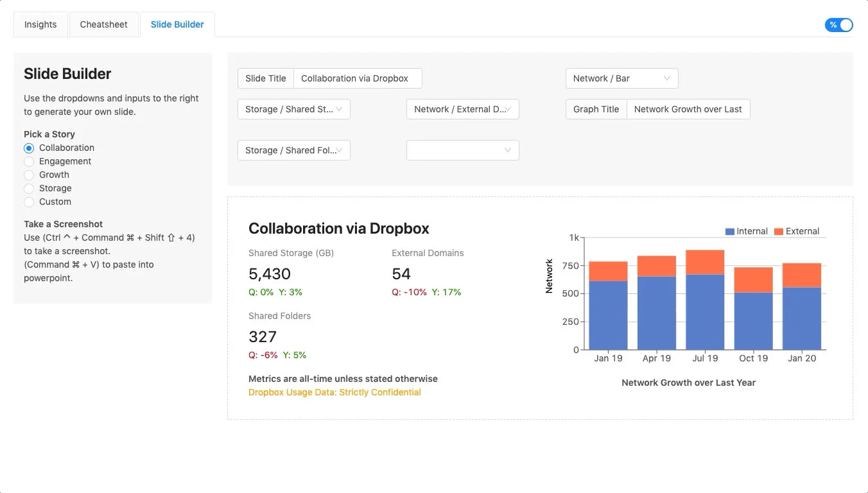Pick the Growth story radio button
Viewport: 868px width, 493px height.
click(29, 175)
